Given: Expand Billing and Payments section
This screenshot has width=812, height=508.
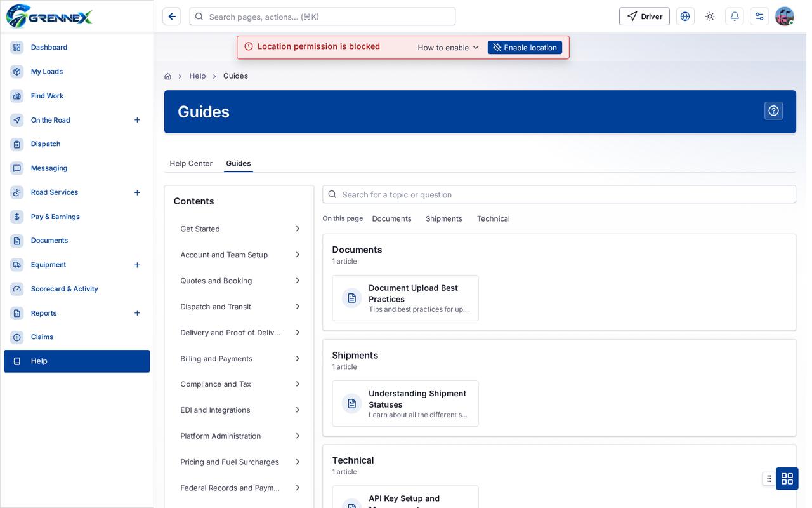Looking at the screenshot, I should point(239,359).
